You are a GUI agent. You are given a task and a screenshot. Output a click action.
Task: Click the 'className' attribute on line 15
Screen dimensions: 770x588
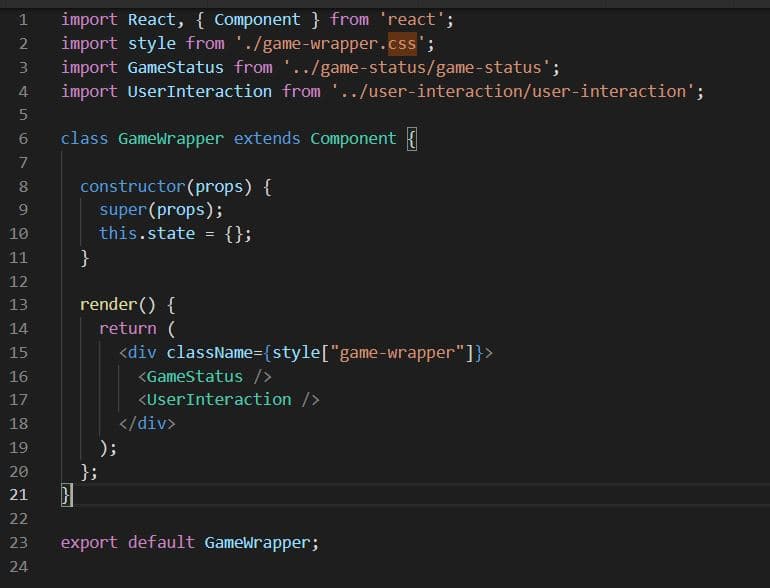coord(209,352)
